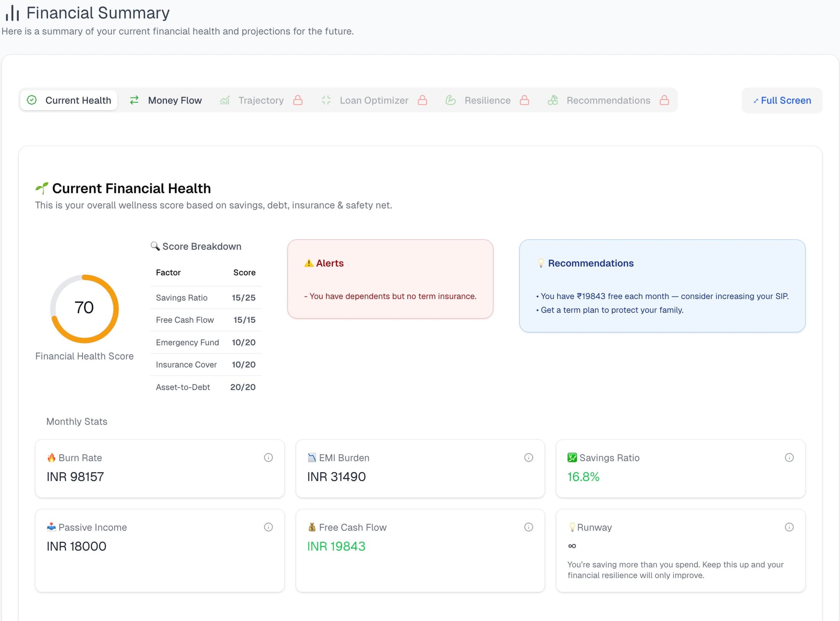Click the Runway lightbulb icon
The height and width of the screenshot is (621, 840).
tap(572, 527)
